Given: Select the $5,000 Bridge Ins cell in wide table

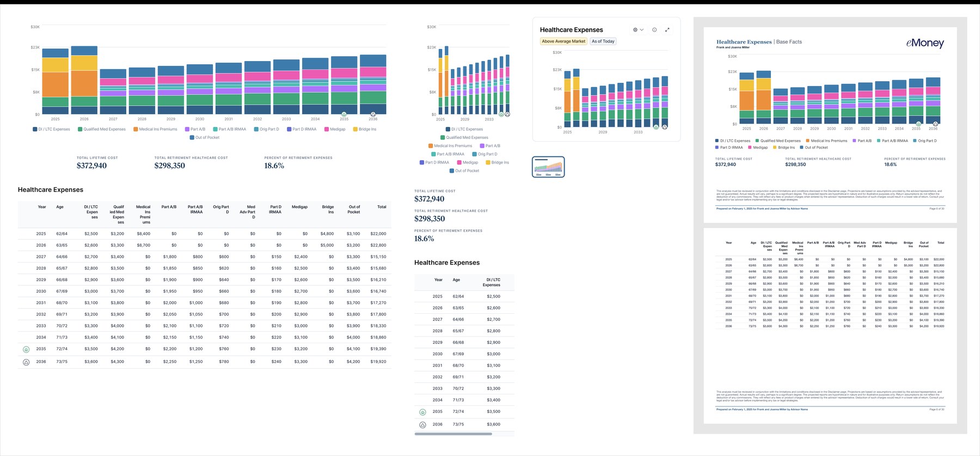Looking at the screenshot, I should point(327,245).
